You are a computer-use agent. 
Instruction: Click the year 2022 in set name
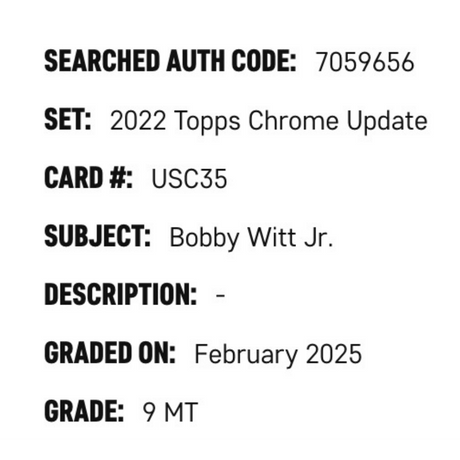[138, 120]
